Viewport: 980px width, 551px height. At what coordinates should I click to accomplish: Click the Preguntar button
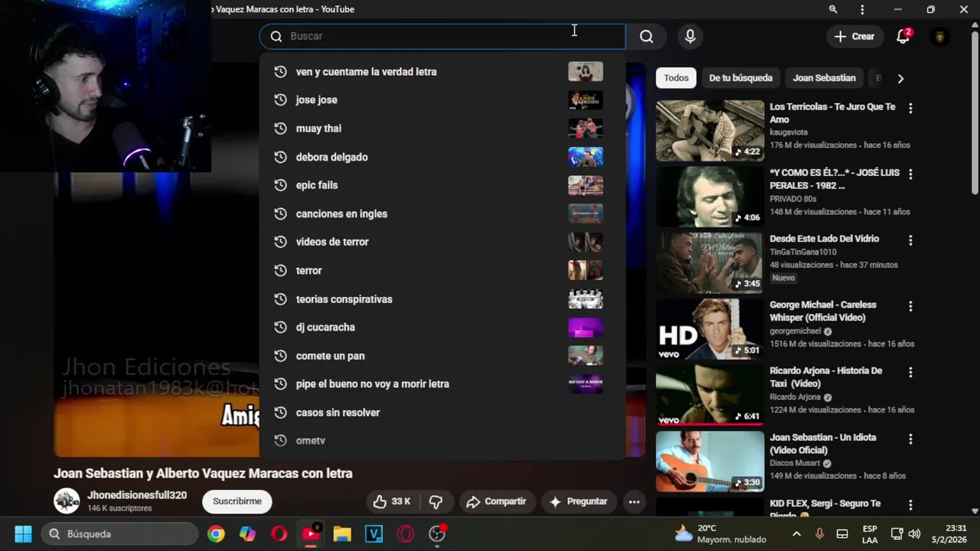pos(579,502)
